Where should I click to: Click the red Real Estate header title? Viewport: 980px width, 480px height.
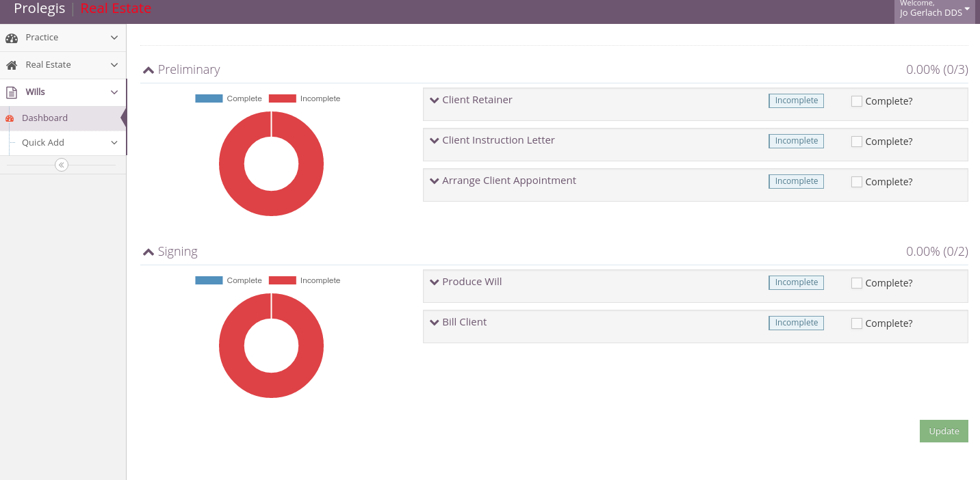click(x=116, y=9)
